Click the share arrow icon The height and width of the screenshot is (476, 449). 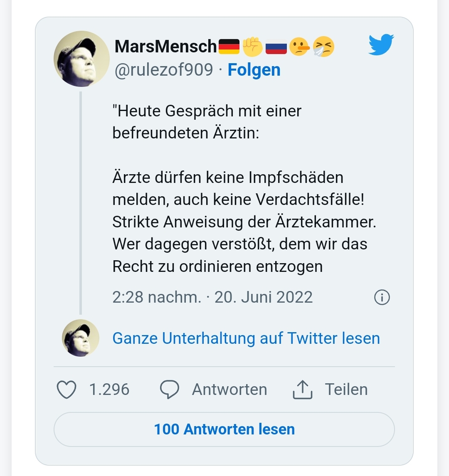302,390
